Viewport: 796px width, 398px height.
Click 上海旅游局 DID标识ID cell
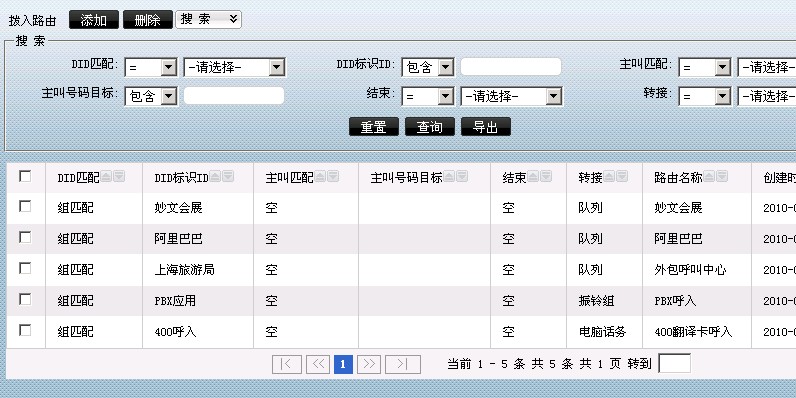pyautogui.click(x=184, y=270)
